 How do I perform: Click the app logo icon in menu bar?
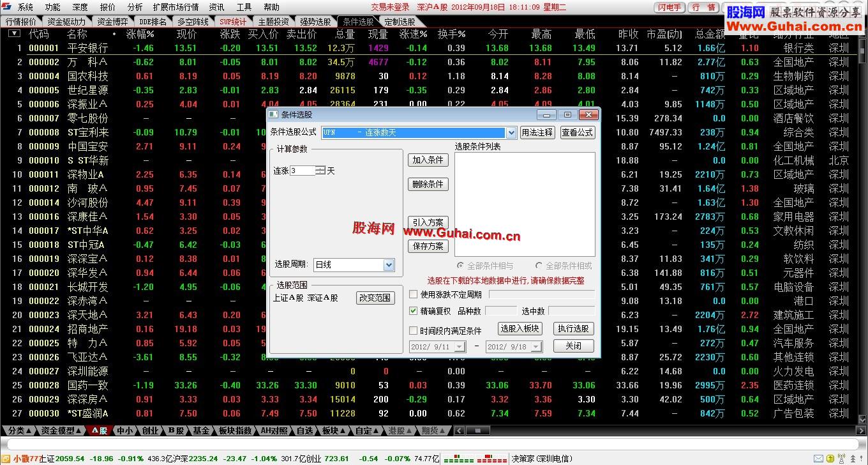7,7
